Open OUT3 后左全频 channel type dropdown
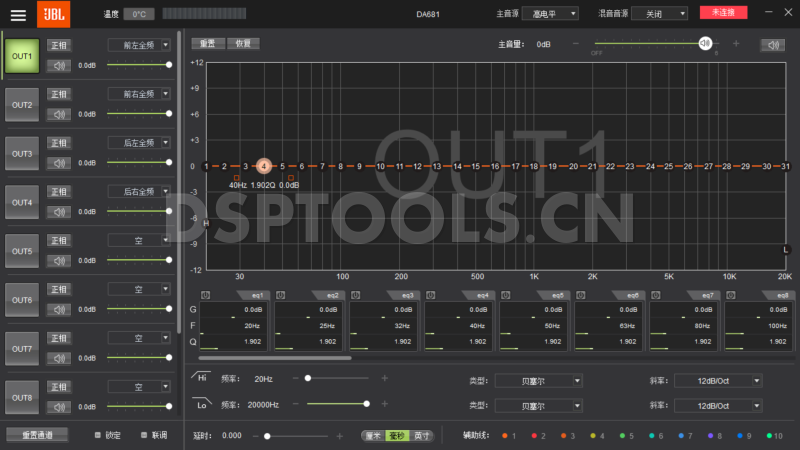800x450 pixels. tap(139, 143)
